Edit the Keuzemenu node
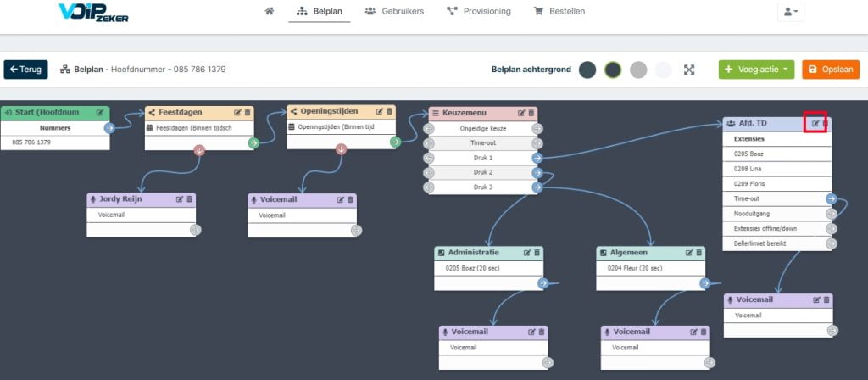This screenshot has height=380, width=868. coord(521,113)
